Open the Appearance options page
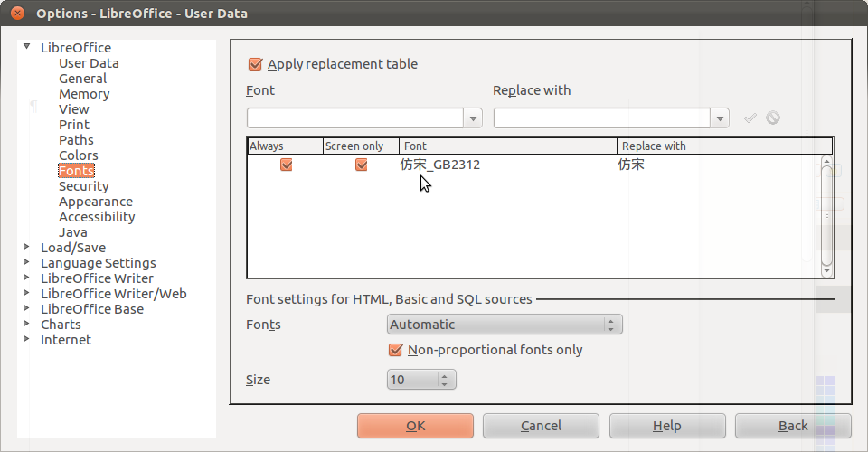The height and width of the screenshot is (452, 868). click(x=96, y=202)
